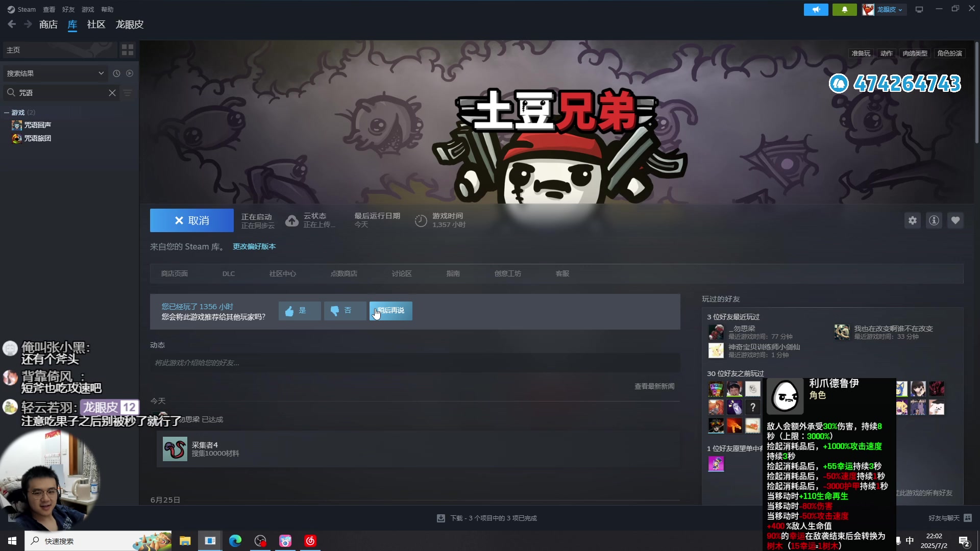The image size is (980, 551).
Task: Collapse the 游戏 category in sidebar
Action: tap(7, 113)
